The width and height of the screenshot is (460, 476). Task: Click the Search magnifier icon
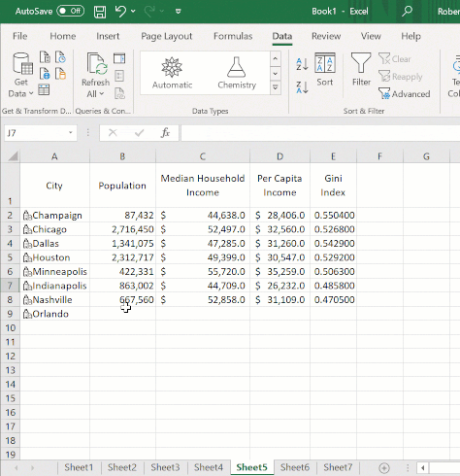click(x=407, y=12)
